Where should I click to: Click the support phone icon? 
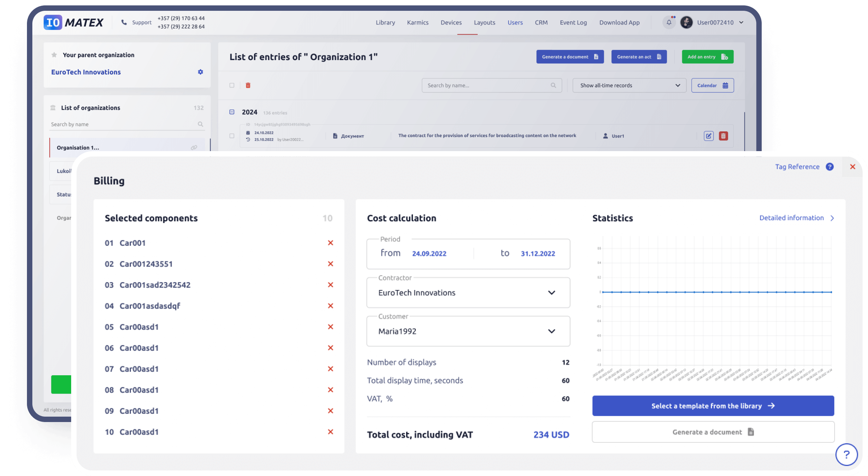124,22
